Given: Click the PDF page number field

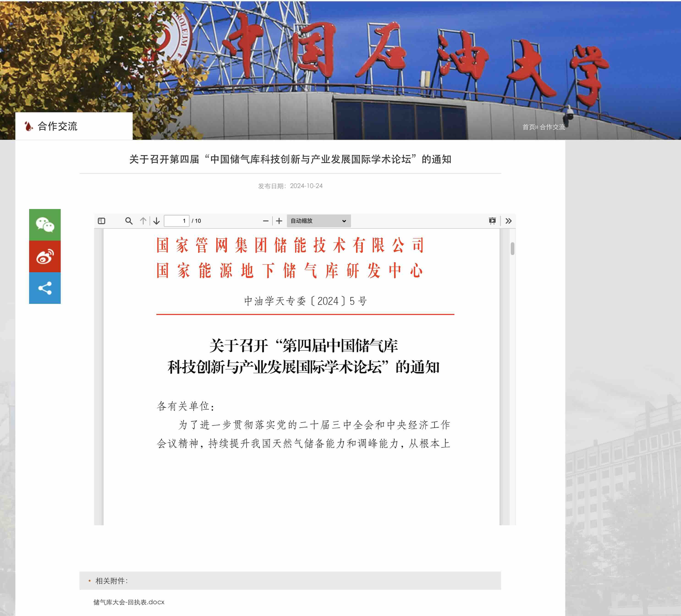Looking at the screenshot, I should 176,221.
